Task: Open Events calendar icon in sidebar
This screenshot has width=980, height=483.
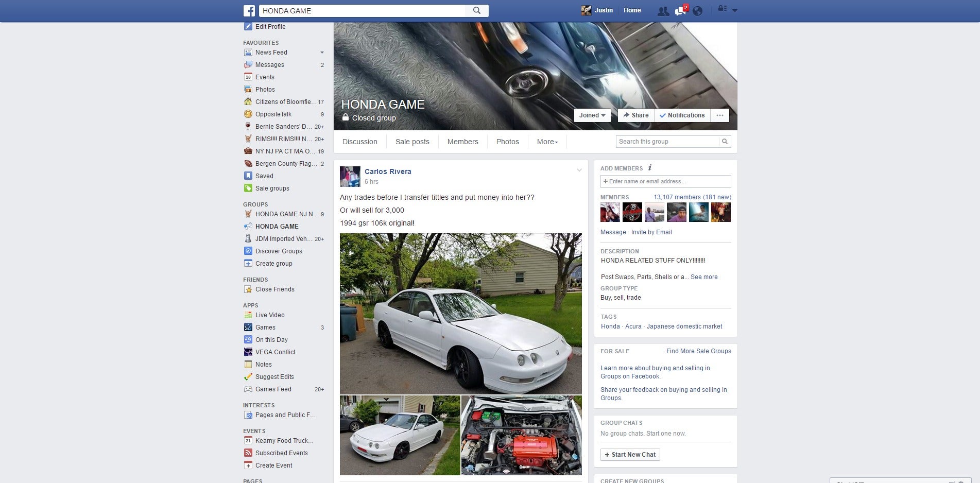Action: (248, 77)
